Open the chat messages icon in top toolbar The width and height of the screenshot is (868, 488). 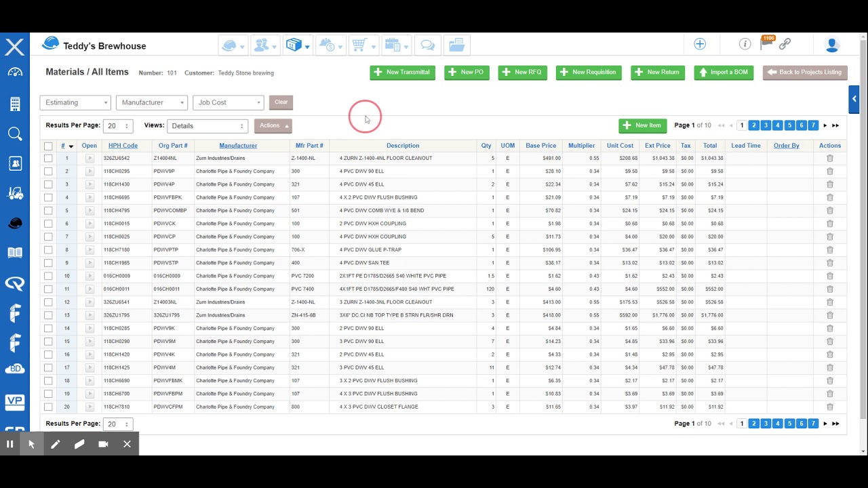coord(427,45)
